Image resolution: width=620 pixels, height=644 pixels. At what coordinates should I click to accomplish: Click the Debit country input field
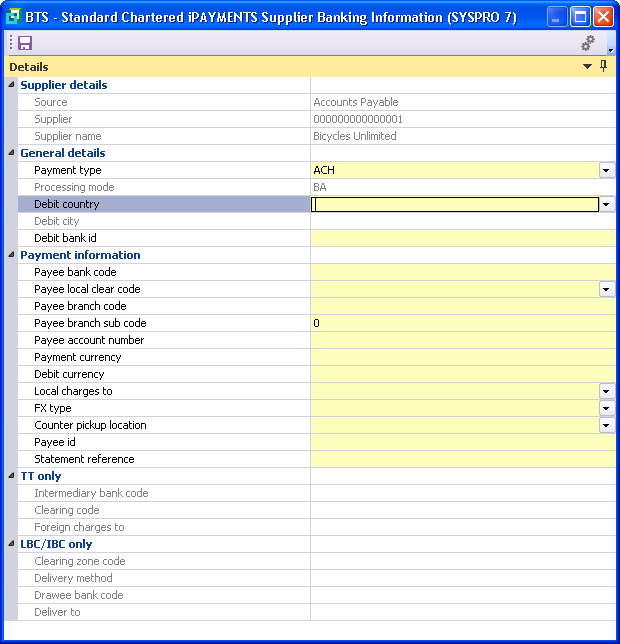tap(455, 204)
